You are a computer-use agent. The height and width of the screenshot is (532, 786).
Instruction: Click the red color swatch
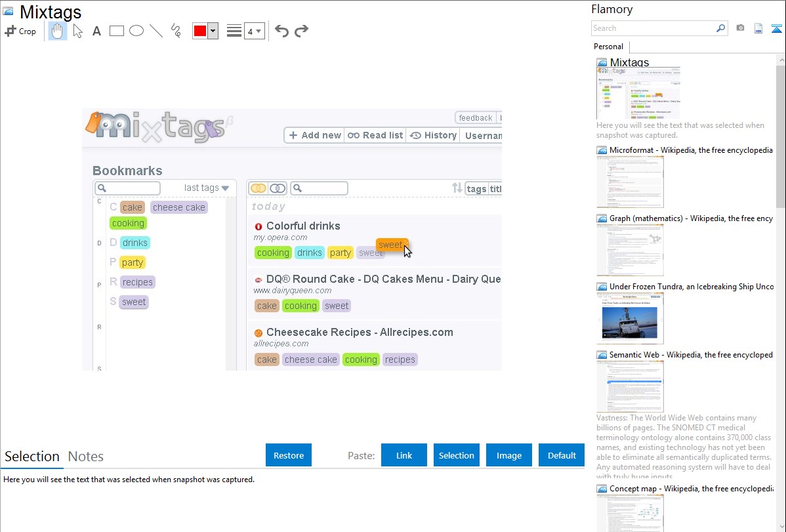pyautogui.click(x=200, y=31)
